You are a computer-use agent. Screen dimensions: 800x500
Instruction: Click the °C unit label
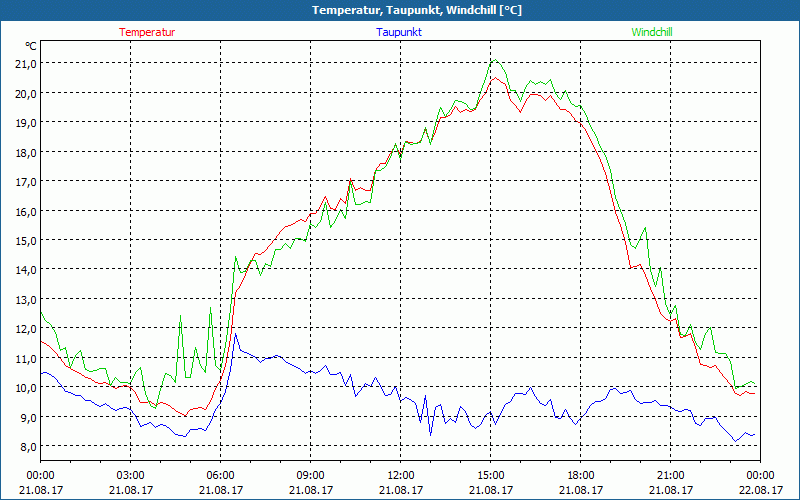(x=31, y=46)
